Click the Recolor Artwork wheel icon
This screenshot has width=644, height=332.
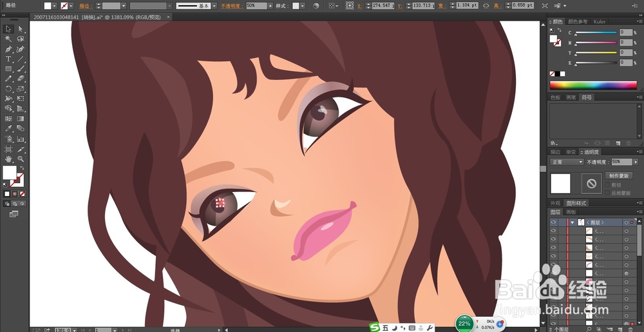coord(316,6)
